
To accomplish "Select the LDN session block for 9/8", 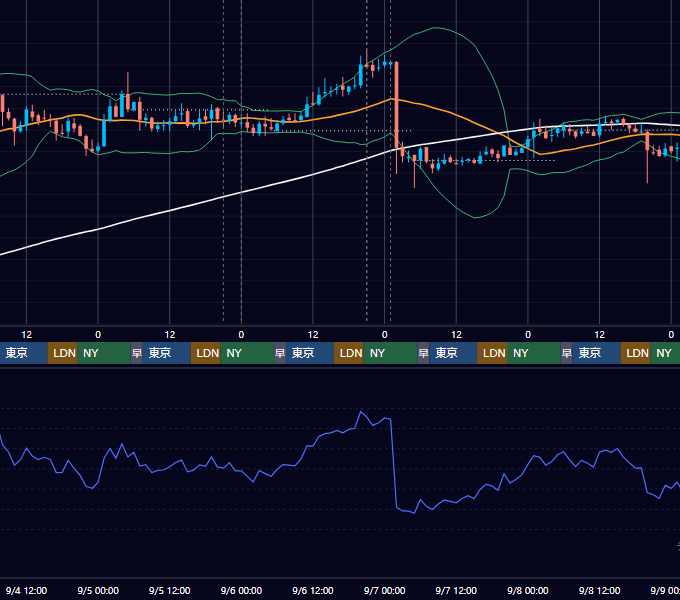I will pyautogui.click(x=635, y=353).
